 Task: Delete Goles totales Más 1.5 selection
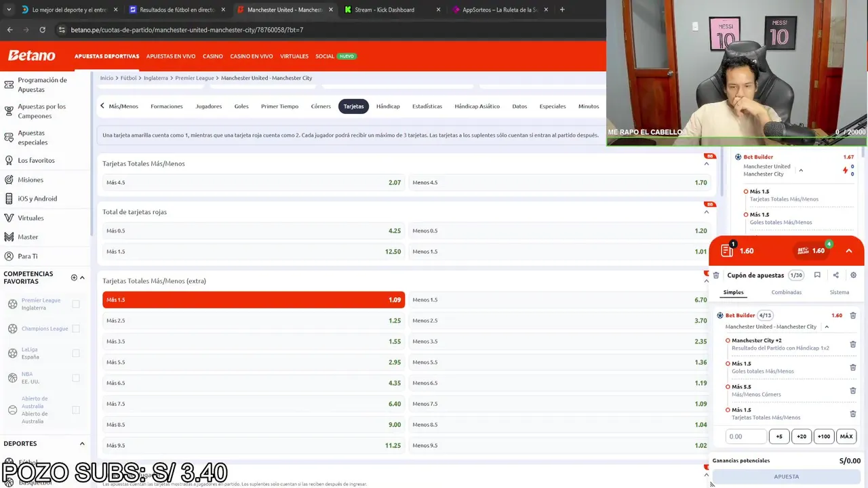853,367
